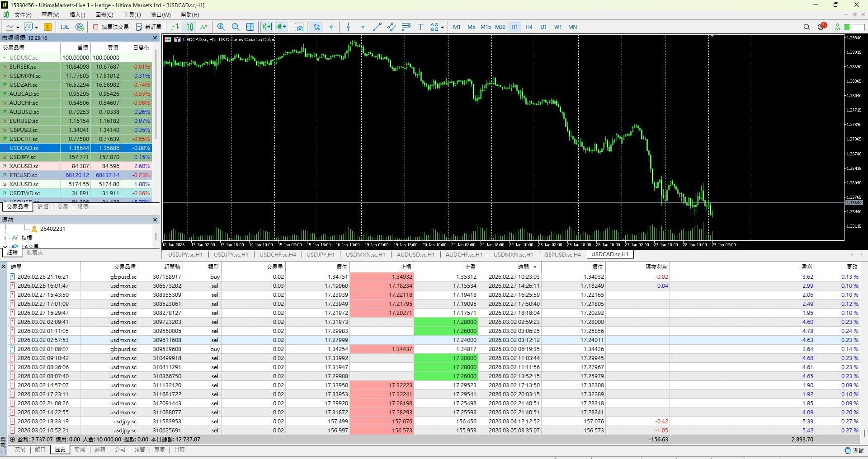The height and width of the screenshot is (459, 868).
Task: Open the signals radar icon in toolbar
Action: click(x=80, y=27)
